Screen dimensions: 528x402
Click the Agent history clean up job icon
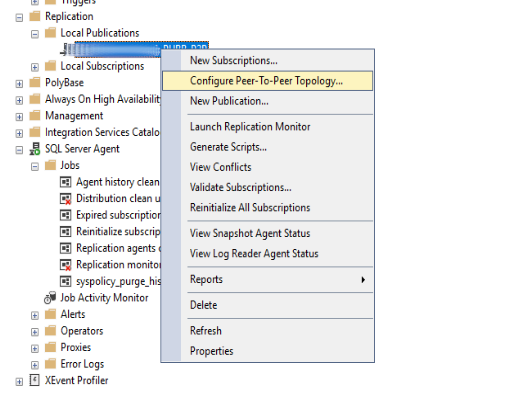coord(66,182)
